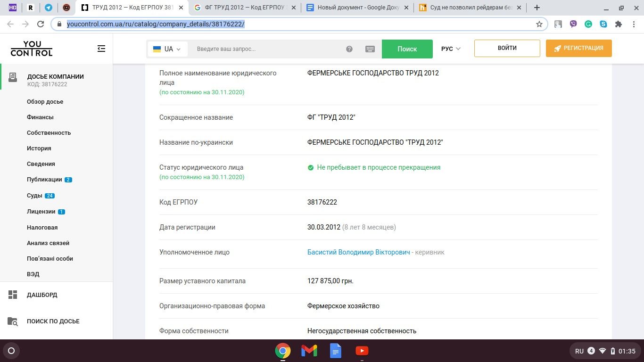Open the РУС language selector

click(451, 49)
